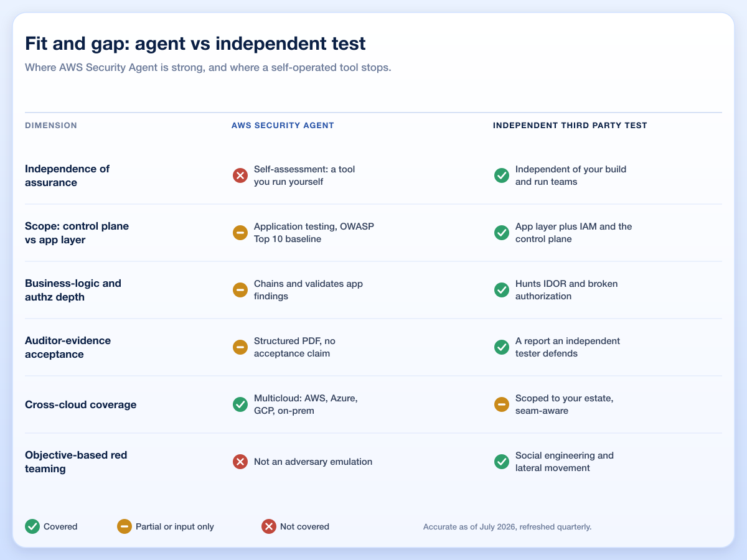Viewport: 747px width, 560px height.
Task: Click the Not covered legend label
Action: (x=305, y=526)
